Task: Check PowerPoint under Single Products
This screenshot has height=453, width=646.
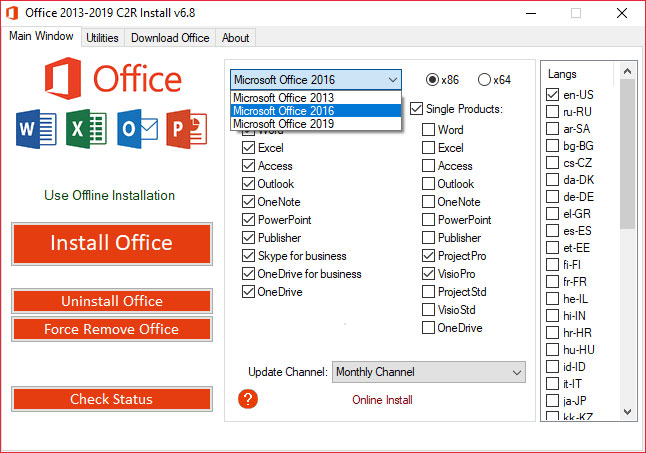Action: (x=428, y=219)
